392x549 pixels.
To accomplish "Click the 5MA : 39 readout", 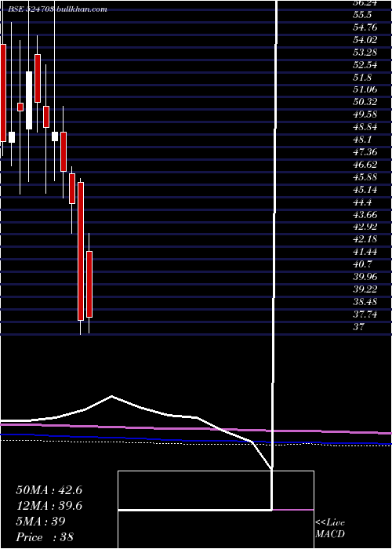I will click(41, 521).
